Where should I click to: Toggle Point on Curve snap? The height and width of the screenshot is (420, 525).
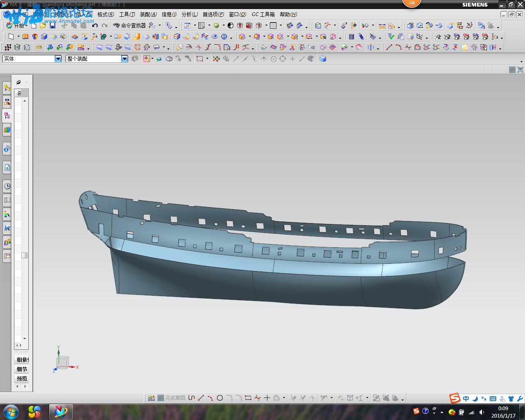tap(302, 59)
